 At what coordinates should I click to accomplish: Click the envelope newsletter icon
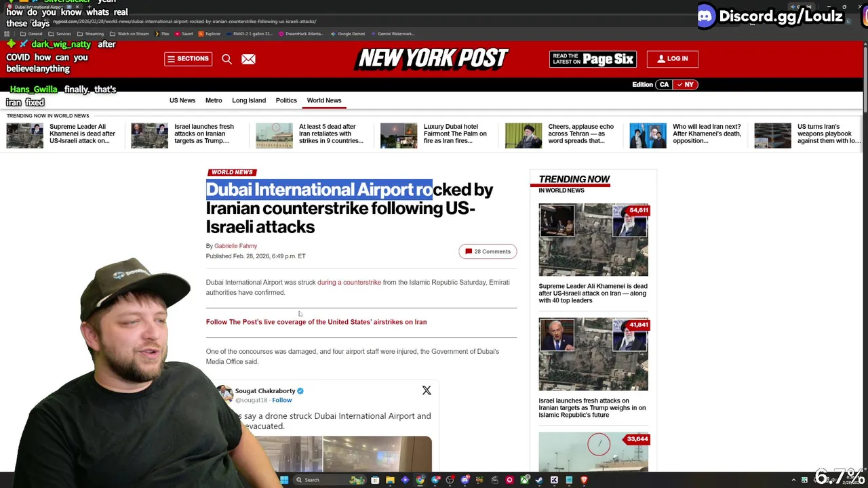[x=248, y=59]
